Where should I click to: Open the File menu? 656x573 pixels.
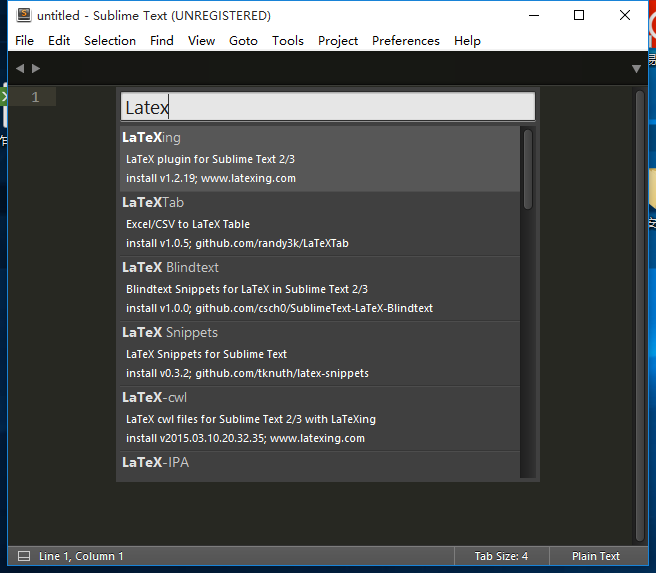tap(24, 41)
